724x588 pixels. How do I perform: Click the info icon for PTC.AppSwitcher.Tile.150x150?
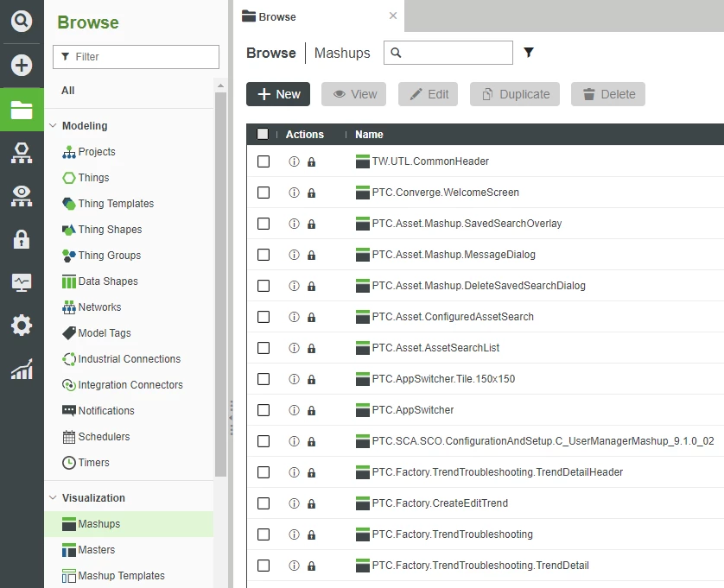(x=294, y=379)
